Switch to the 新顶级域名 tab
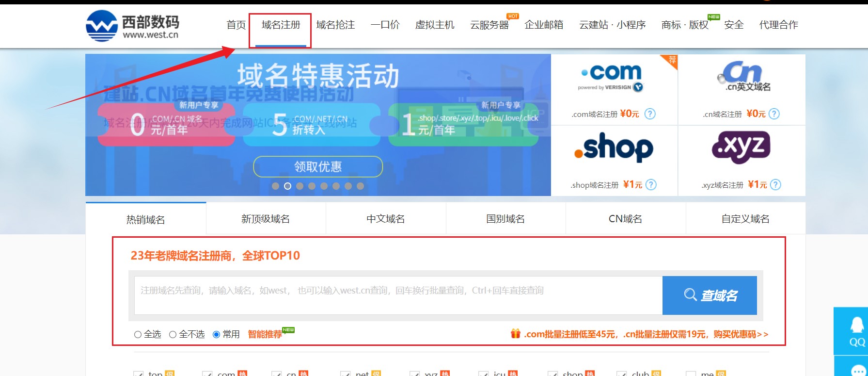This screenshot has height=376, width=868. click(x=266, y=219)
